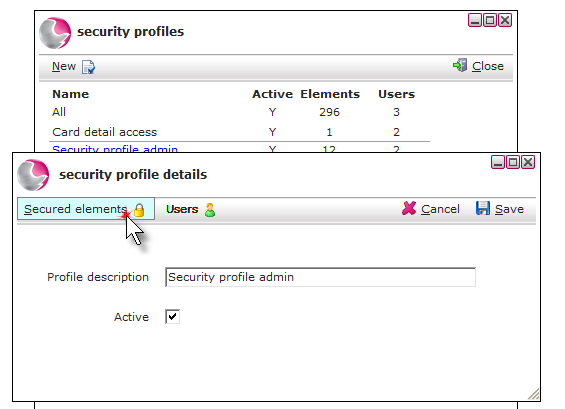This screenshot has height=409, width=565.
Task: Click the 296 elements value for All
Action: 329,112
